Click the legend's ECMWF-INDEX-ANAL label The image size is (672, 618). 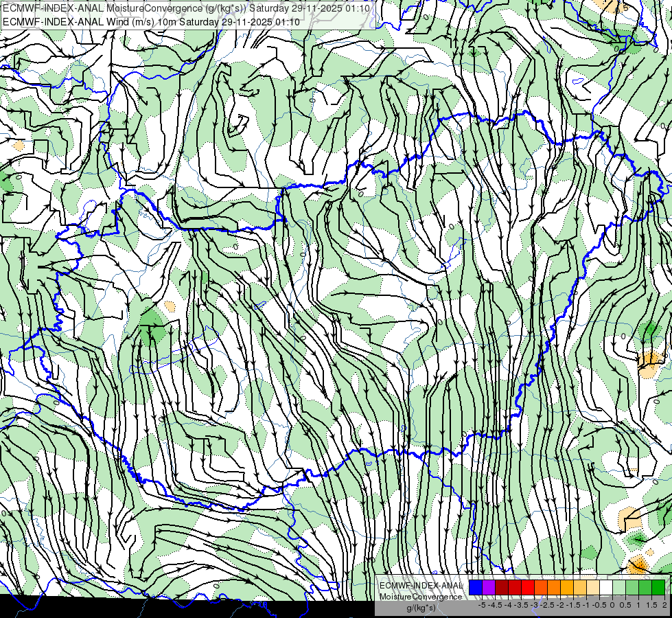(421, 586)
